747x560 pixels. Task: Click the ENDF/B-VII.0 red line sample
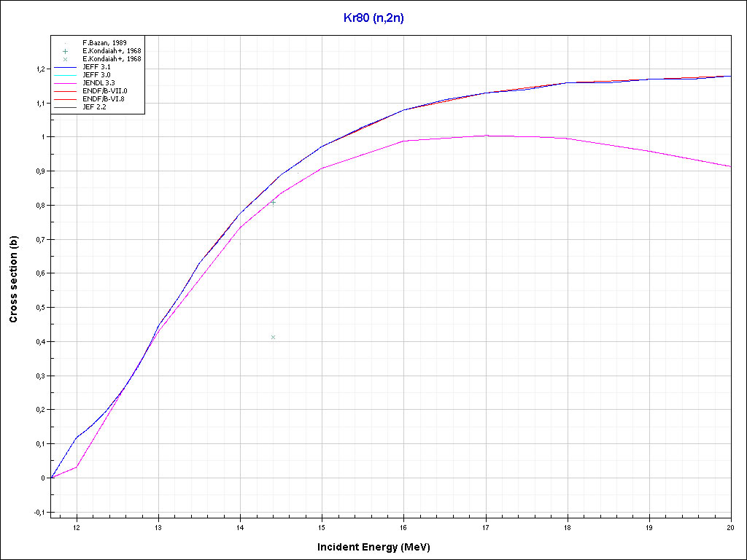coord(65,91)
